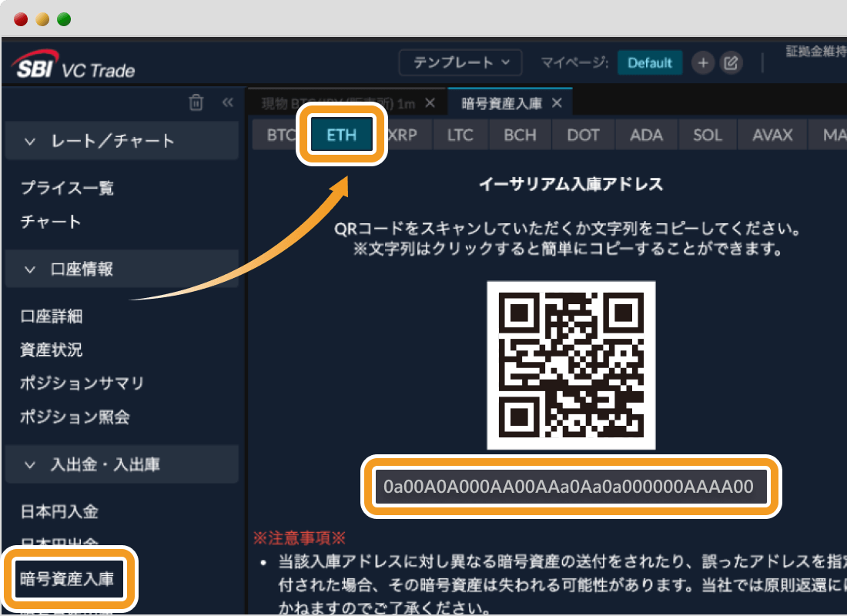This screenshot has height=616, width=847.
Task: Select the AVAX currency tab
Action: 772,135
